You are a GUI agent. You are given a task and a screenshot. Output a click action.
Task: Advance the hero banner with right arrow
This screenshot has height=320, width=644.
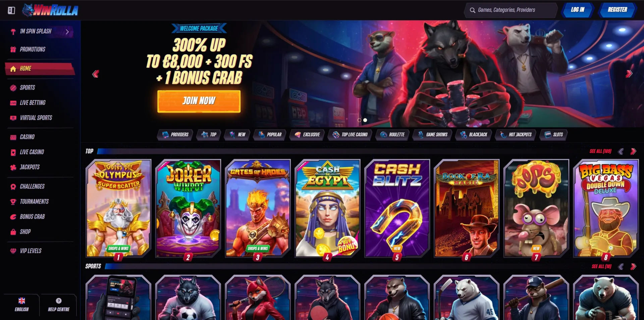629,74
